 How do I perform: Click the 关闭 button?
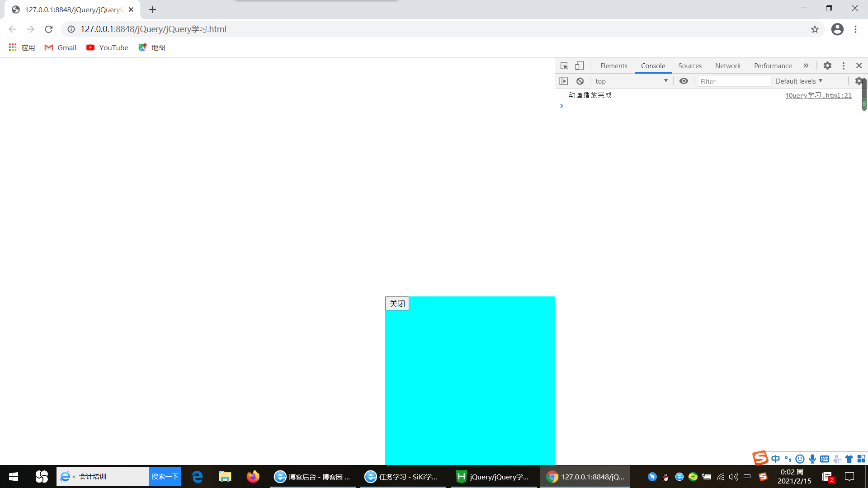397,304
